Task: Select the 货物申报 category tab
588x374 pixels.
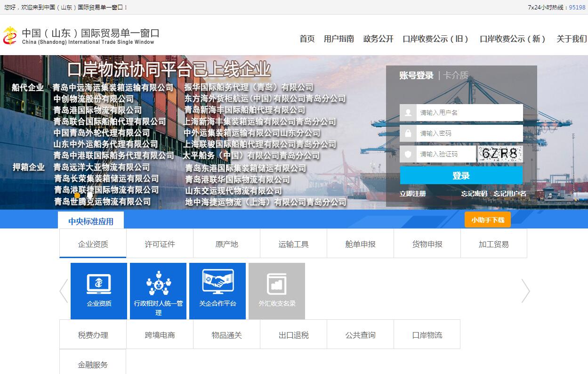Action: coord(427,244)
